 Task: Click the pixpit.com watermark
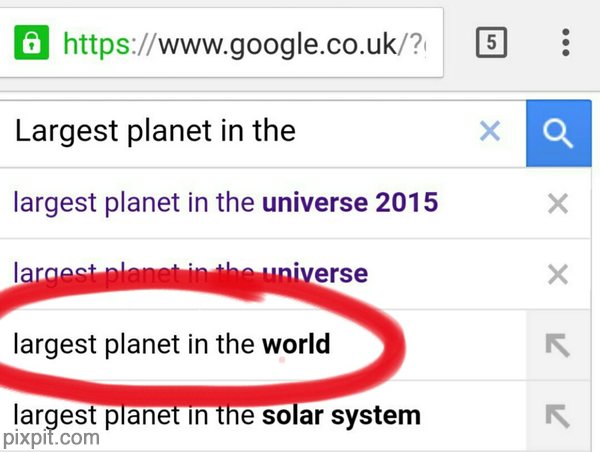(50, 437)
